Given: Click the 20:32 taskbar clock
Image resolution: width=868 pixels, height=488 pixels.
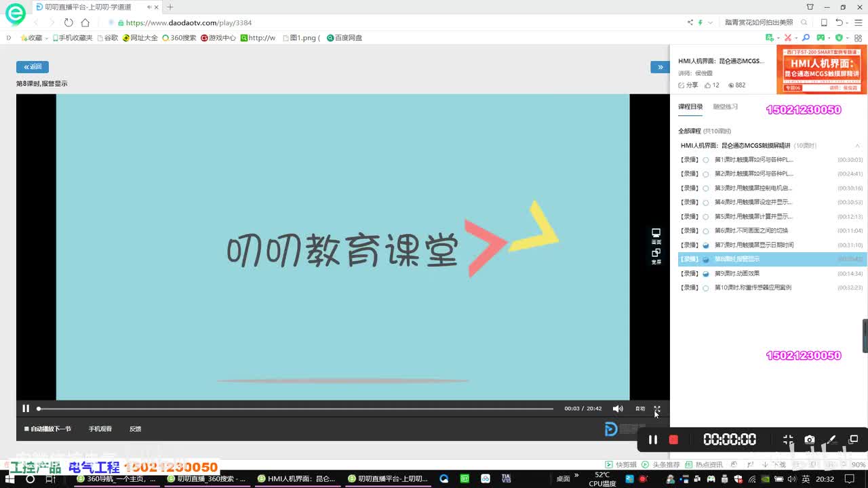Looking at the screenshot, I should coord(825,479).
